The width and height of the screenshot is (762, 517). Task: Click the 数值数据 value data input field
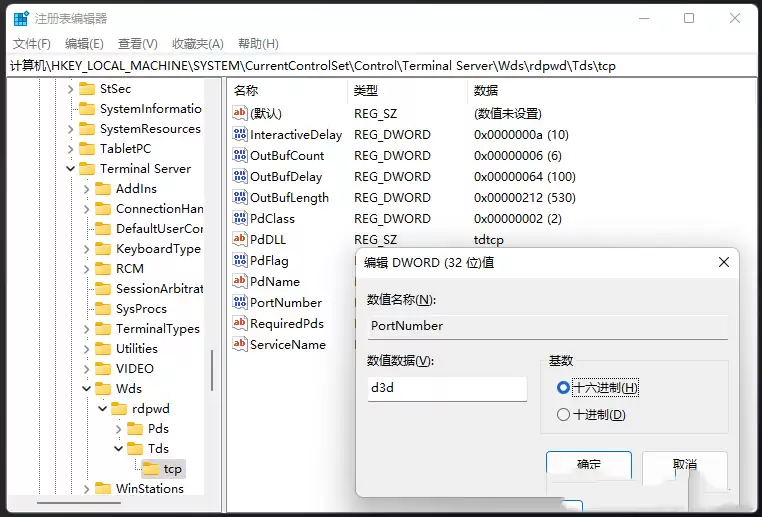click(446, 389)
